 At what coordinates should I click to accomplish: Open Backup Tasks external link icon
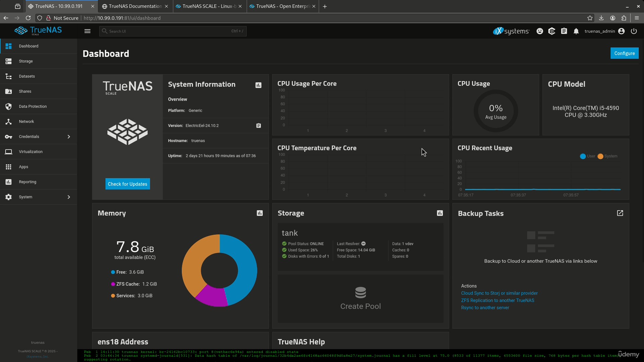620,213
